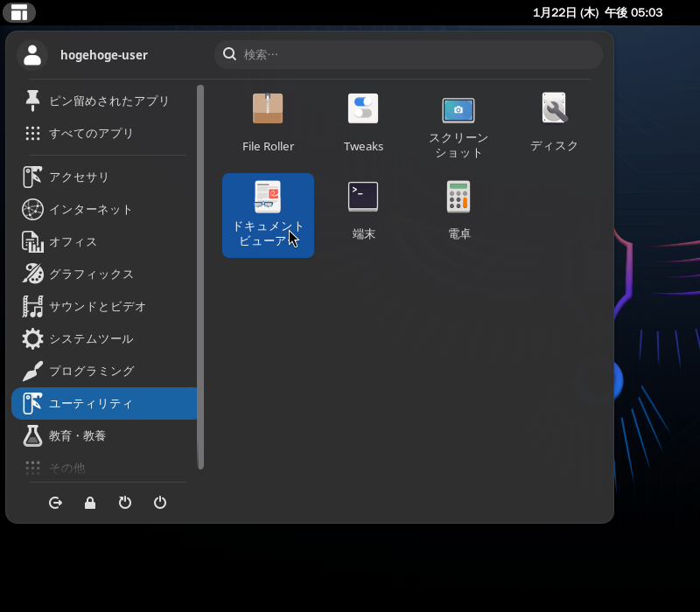Viewport: 700px width, 612px height.
Task: Click the 検索 search field
Action: 409,54
